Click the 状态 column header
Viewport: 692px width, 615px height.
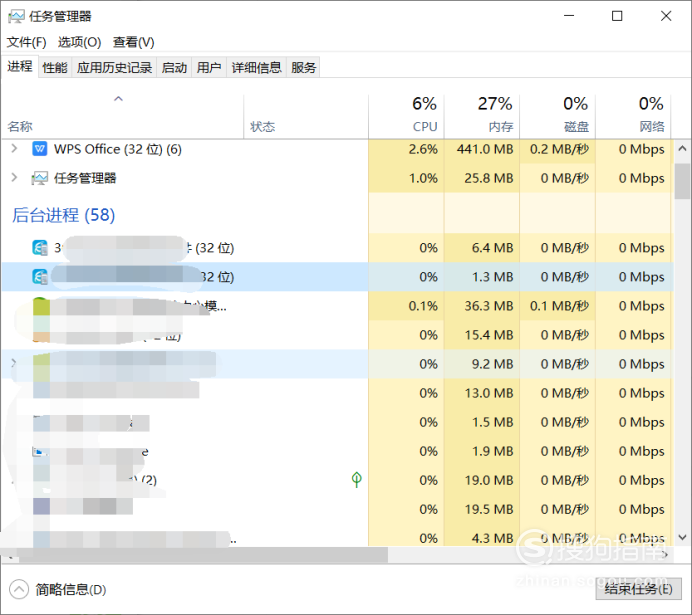tap(306, 116)
